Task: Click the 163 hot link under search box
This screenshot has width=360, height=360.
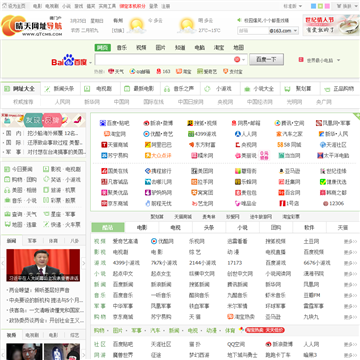Action: [x=163, y=71]
